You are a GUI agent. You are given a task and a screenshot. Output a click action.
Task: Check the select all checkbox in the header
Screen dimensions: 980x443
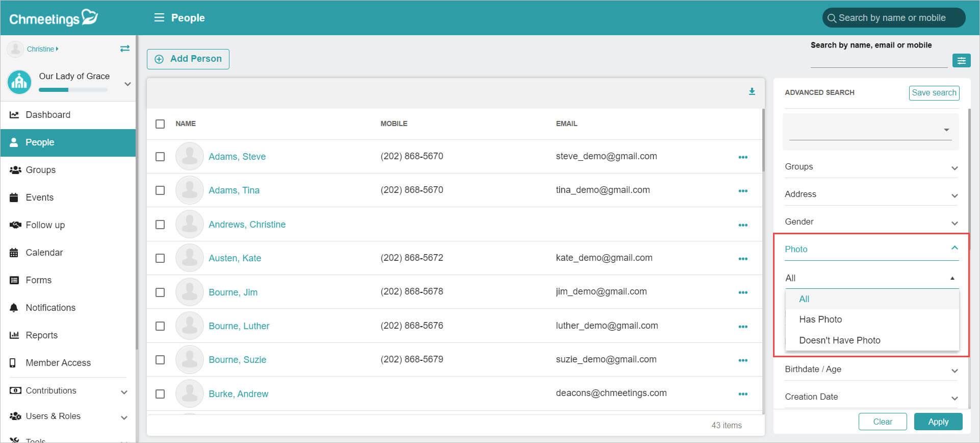pos(160,124)
